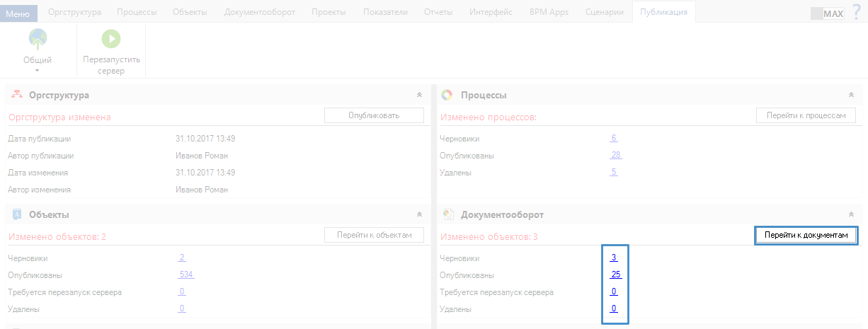Collapse the Документооборот panel
The width and height of the screenshot is (868, 329).
pyautogui.click(x=851, y=214)
